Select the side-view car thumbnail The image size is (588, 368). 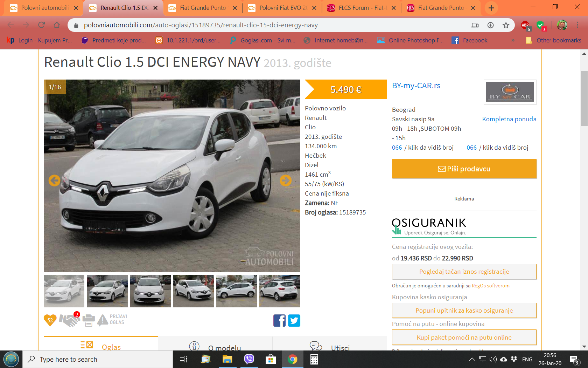click(x=237, y=291)
